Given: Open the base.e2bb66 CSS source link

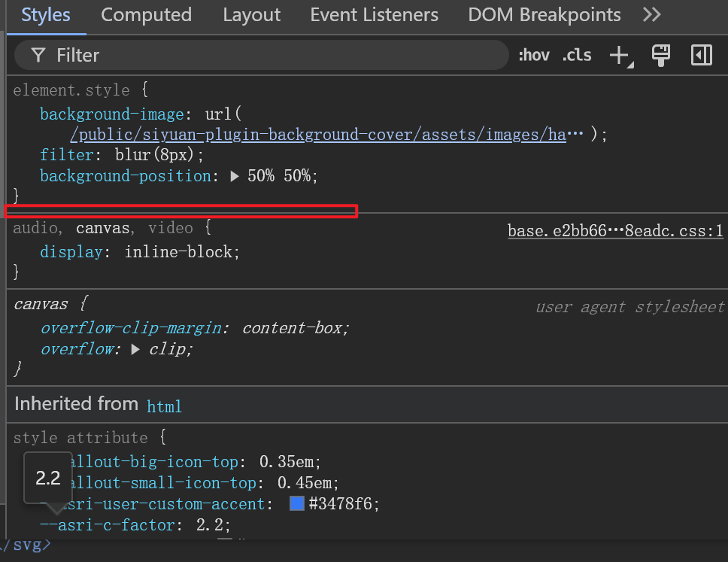Looking at the screenshot, I should tap(615, 231).
